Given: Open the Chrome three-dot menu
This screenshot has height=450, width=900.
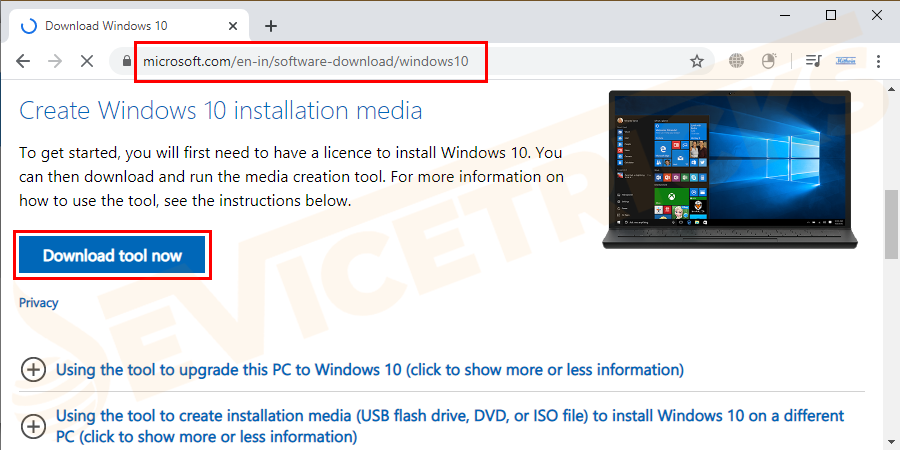Looking at the screenshot, I should pos(878,61).
